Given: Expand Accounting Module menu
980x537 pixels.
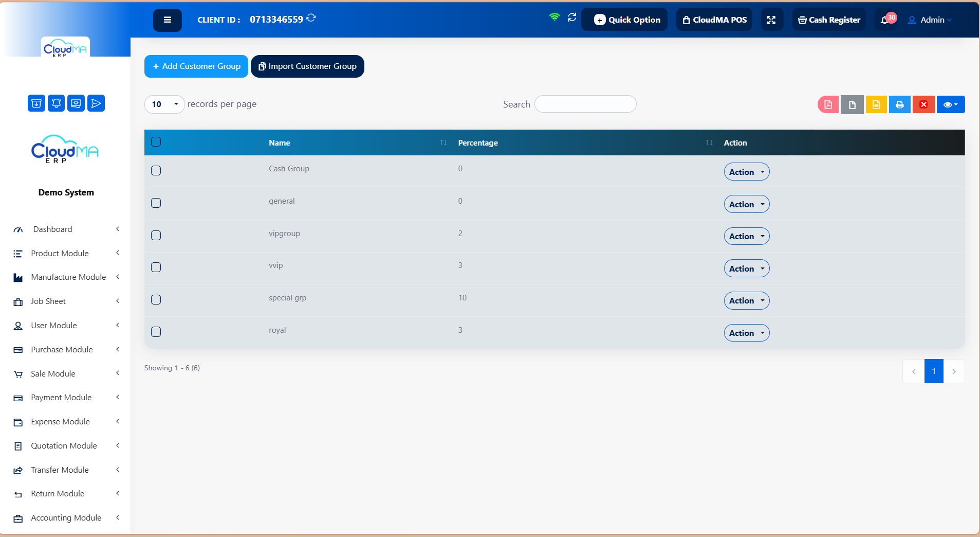Looking at the screenshot, I should [66, 518].
